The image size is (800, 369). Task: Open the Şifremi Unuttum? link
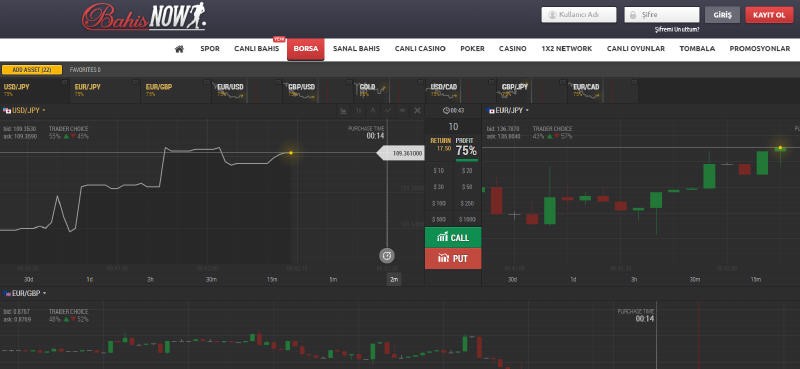pos(677,30)
